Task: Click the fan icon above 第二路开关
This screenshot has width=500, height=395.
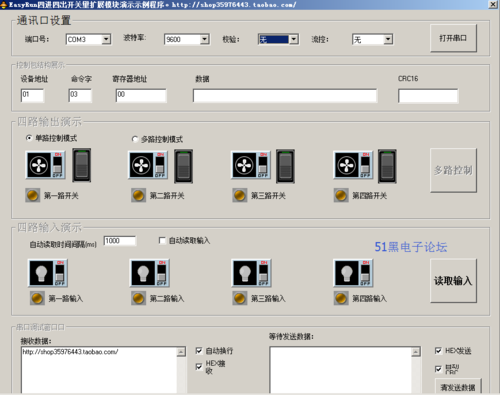Action: tap(148, 165)
